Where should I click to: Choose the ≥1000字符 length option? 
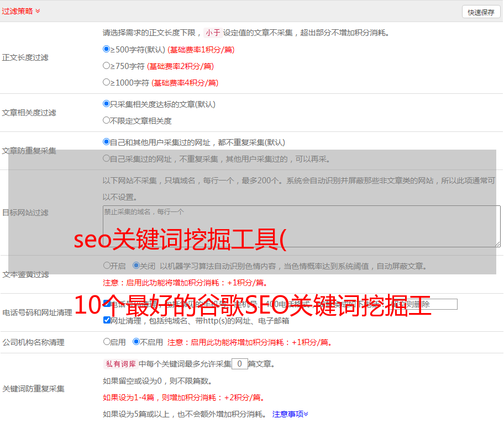tap(107, 82)
